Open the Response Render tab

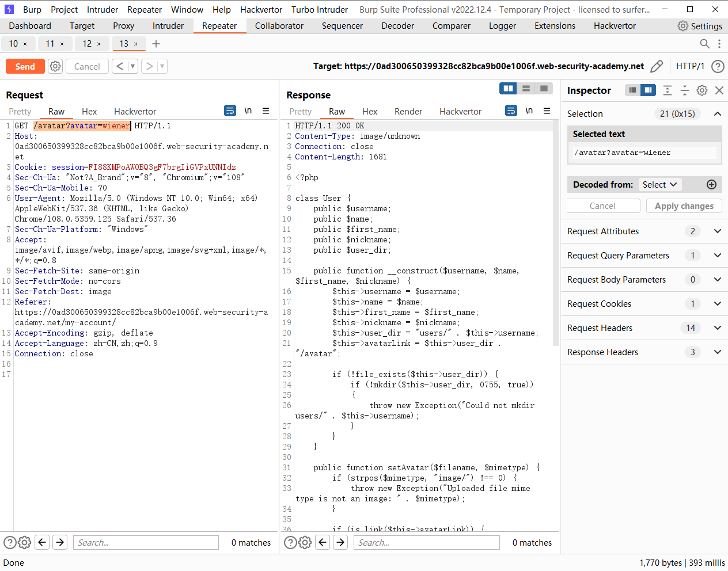(408, 112)
